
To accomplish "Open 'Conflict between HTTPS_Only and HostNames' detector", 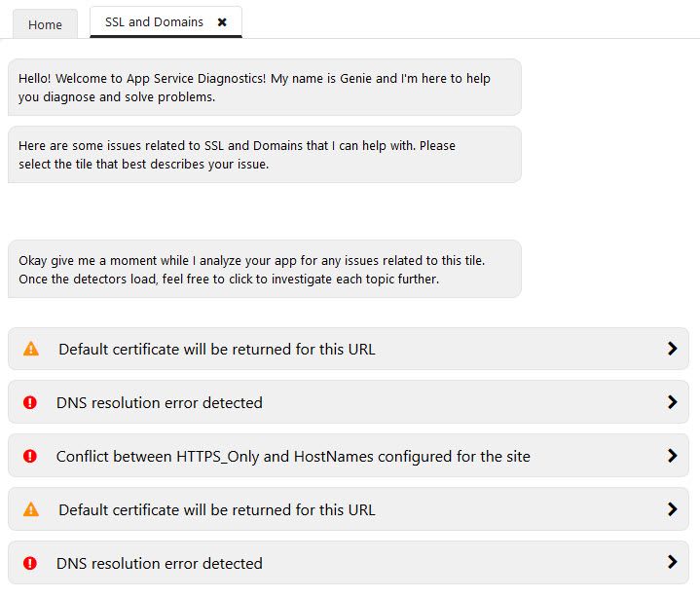I will point(349,456).
